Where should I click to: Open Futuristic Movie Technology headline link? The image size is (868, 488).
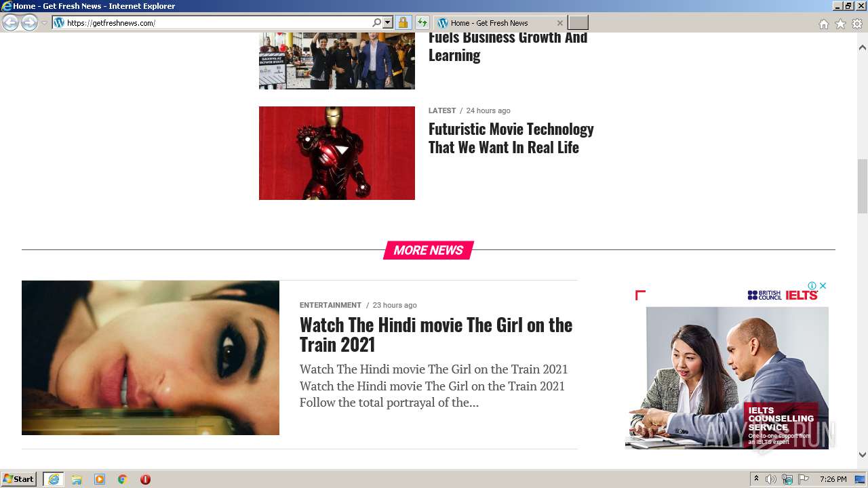511,138
